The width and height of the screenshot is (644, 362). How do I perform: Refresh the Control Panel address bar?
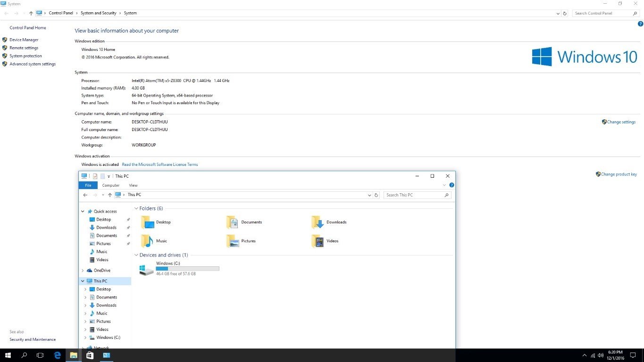coord(565,13)
